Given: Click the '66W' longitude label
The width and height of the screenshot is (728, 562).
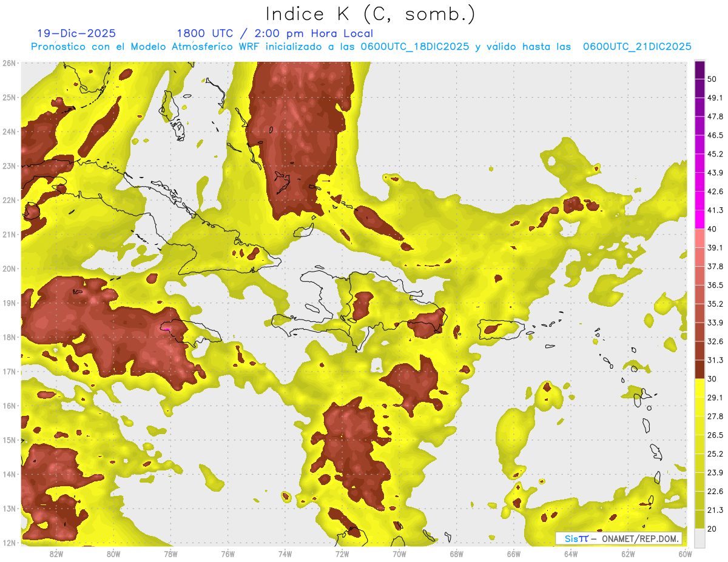Looking at the screenshot, I should point(513,554).
